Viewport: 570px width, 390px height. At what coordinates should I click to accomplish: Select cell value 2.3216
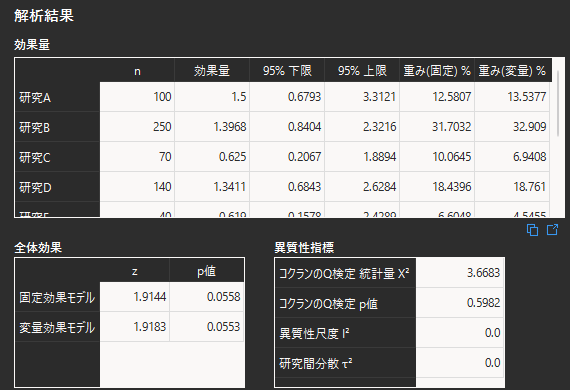click(362, 127)
